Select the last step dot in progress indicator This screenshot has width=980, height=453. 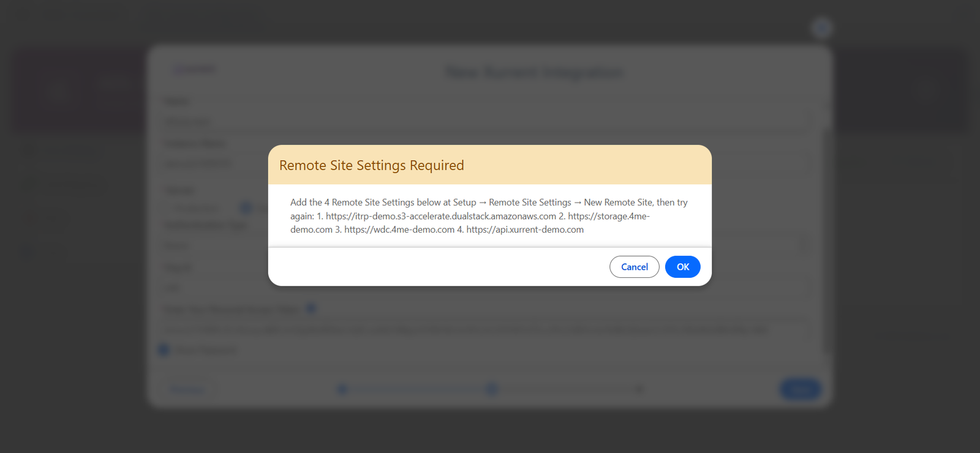[639, 389]
